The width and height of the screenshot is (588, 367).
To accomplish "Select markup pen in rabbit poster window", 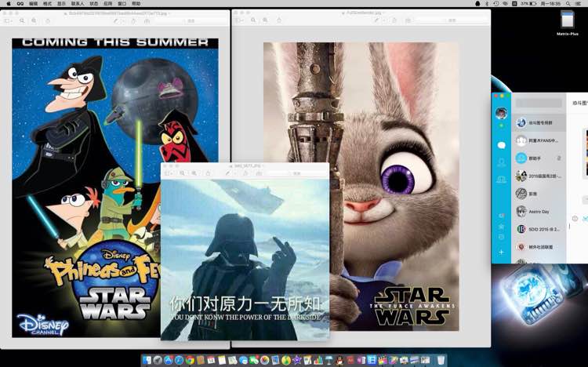I will tap(377, 20).
